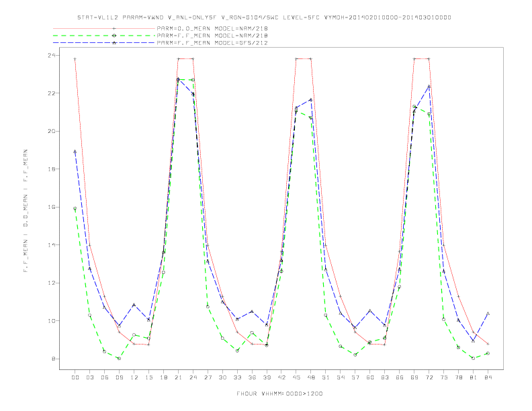
Task: Click blue triangle marker at hour 12
Action: [134, 304]
